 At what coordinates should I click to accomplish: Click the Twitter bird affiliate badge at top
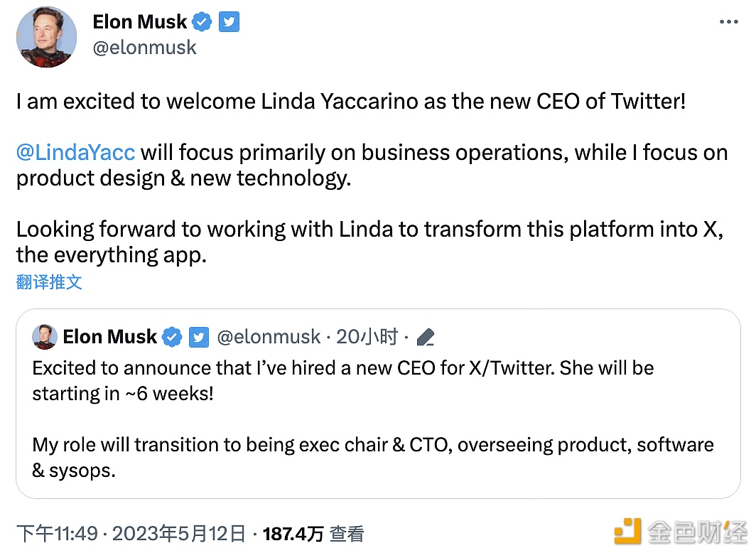(x=229, y=22)
